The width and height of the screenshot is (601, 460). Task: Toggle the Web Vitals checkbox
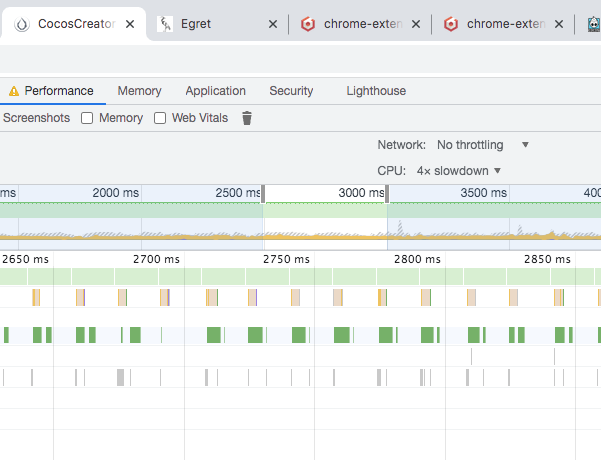[160, 118]
